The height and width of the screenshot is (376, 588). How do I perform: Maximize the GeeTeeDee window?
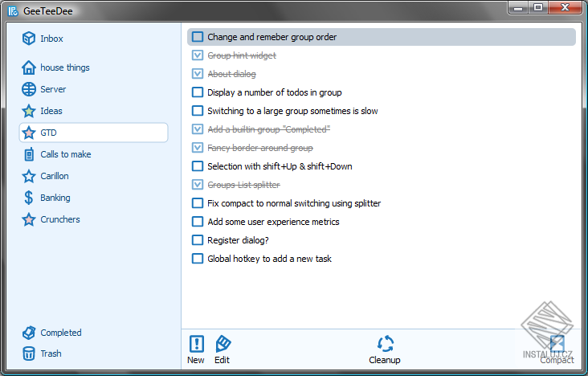point(538,7)
